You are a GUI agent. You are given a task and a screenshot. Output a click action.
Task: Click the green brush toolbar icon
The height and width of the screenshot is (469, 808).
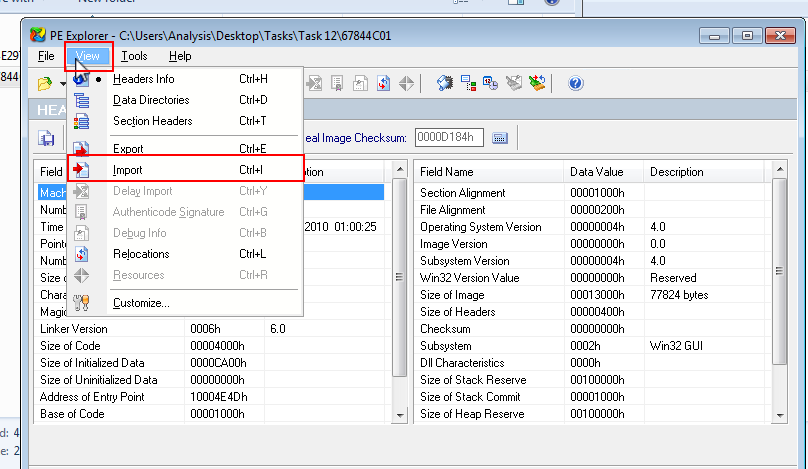[537, 83]
